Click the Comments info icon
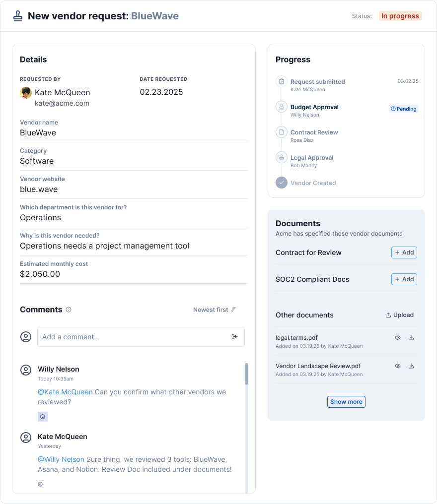 [69, 310]
